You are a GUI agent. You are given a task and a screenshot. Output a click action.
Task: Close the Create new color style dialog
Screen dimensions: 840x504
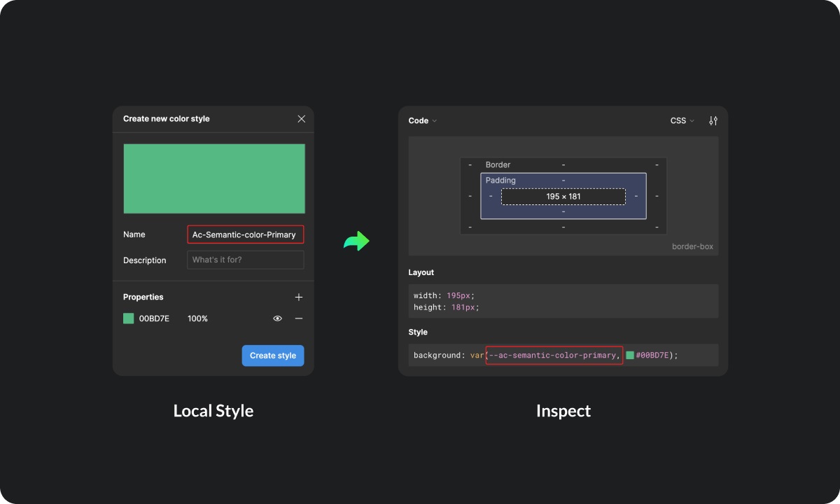(302, 119)
